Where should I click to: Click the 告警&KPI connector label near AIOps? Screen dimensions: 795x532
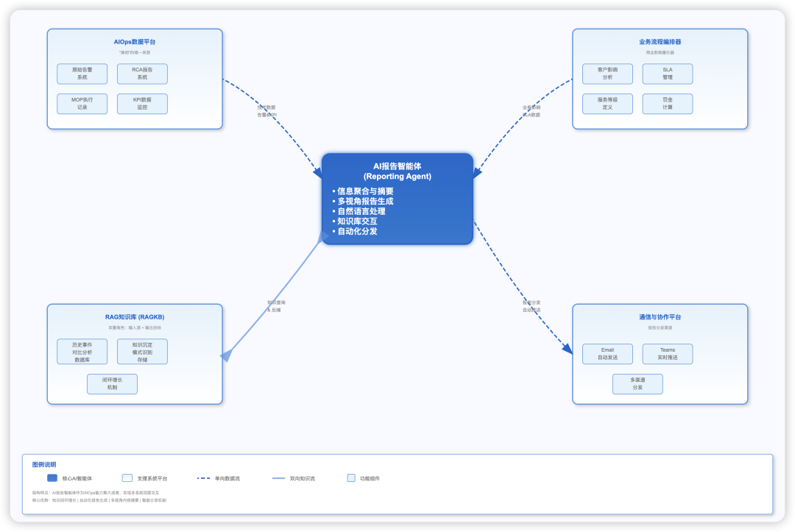266,115
